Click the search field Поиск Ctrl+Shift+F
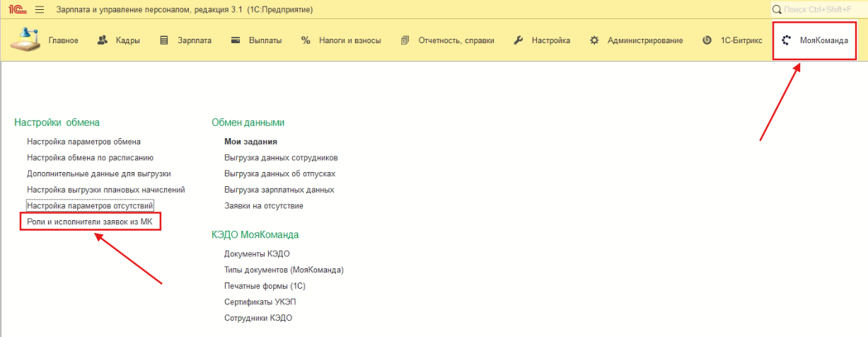Image resolution: width=868 pixels, height=337 pixels. 822,10
